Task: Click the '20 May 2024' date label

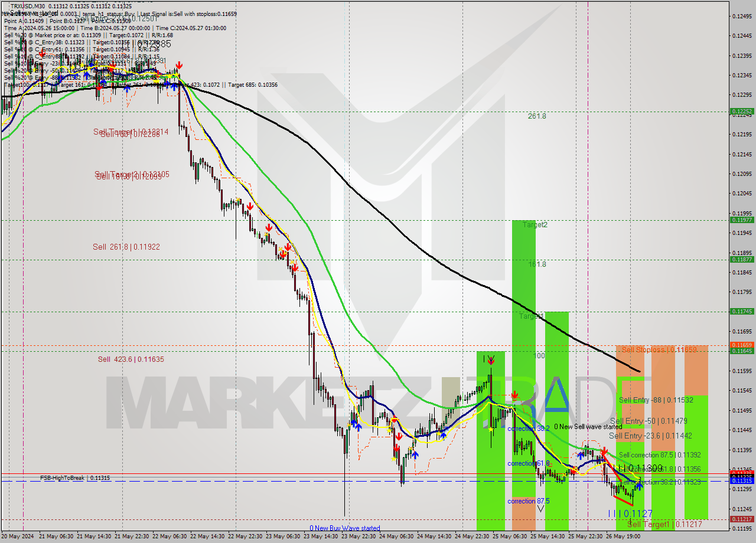Action: point(18,537)
